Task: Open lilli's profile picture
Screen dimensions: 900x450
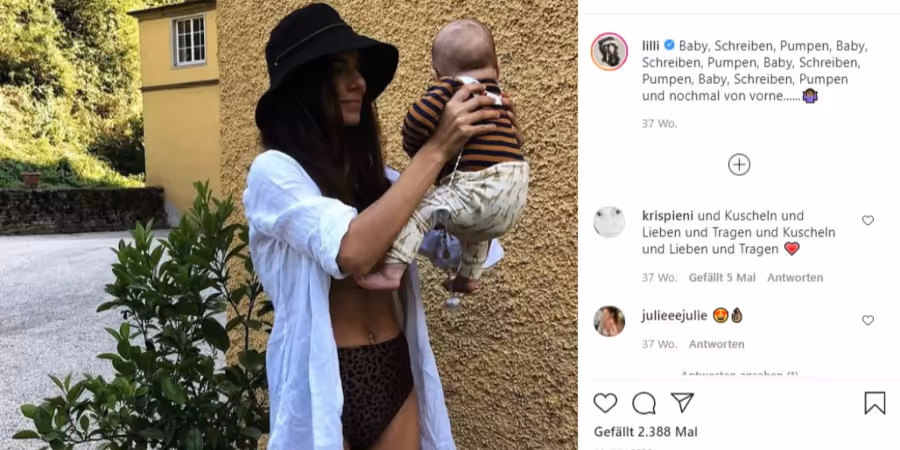Action: [x=609, y=52]
